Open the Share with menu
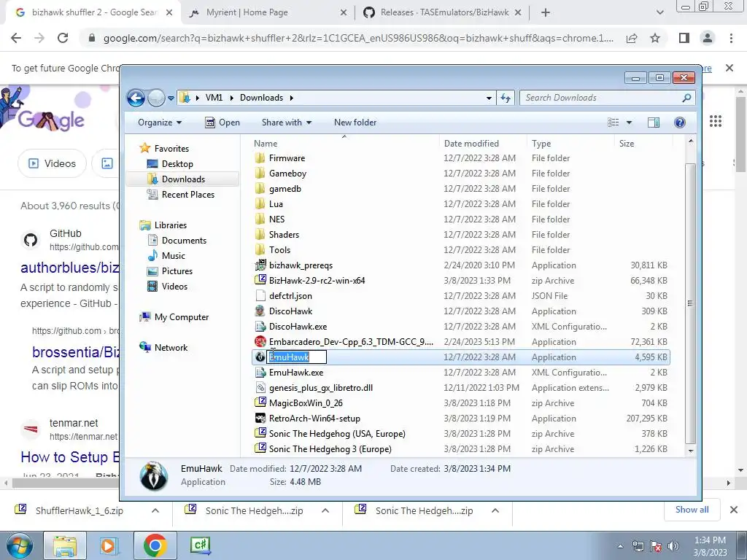 [286, 122]
